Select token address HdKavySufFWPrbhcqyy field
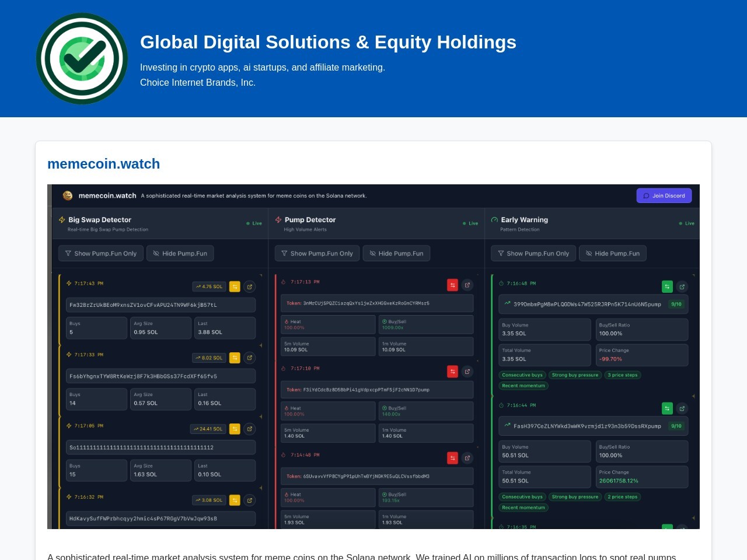This screenshot has width=747, height=560. [x=160, y=518]
